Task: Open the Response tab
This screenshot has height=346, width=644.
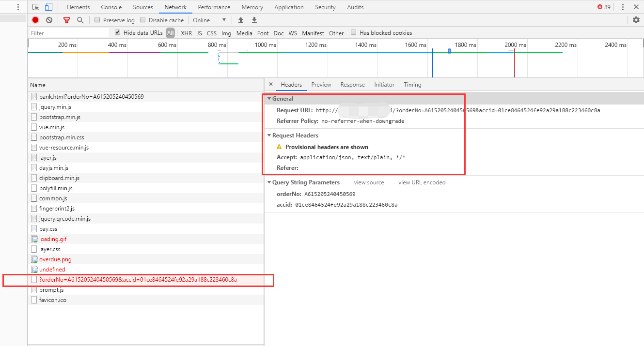Action: pyautogui.click(x=352, y=84)
